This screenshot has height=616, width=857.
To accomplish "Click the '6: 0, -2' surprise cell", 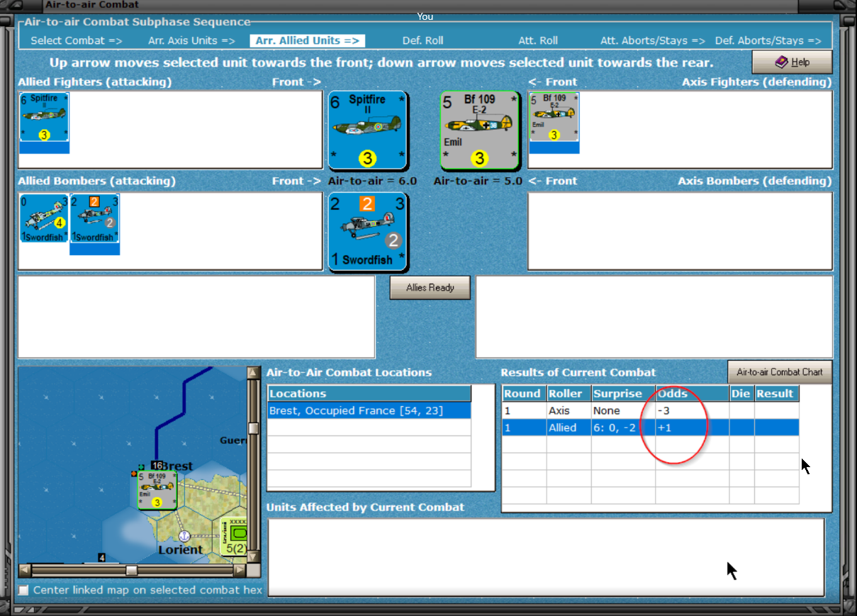I will (x=623, y=427).
